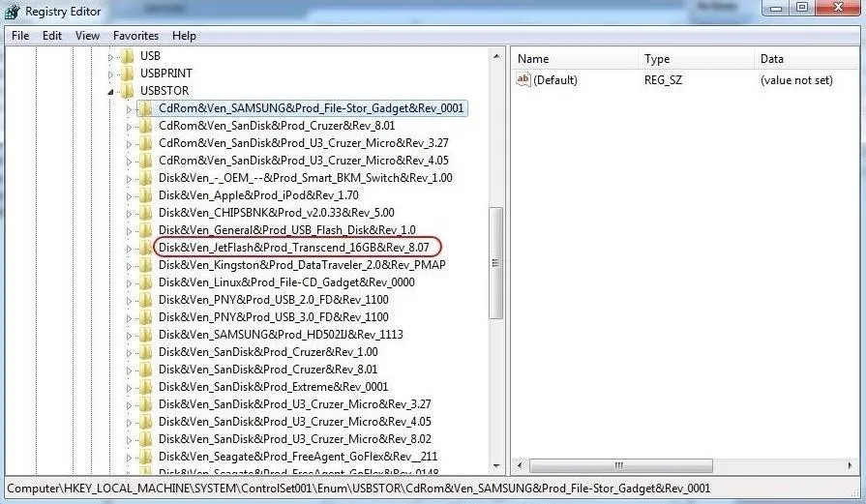Image resolution: width=866 pixels, height=504 pixels.
Task: Expand Disk&Ven_SanDisk Extreme node arrow
Action: pos(129,388)
